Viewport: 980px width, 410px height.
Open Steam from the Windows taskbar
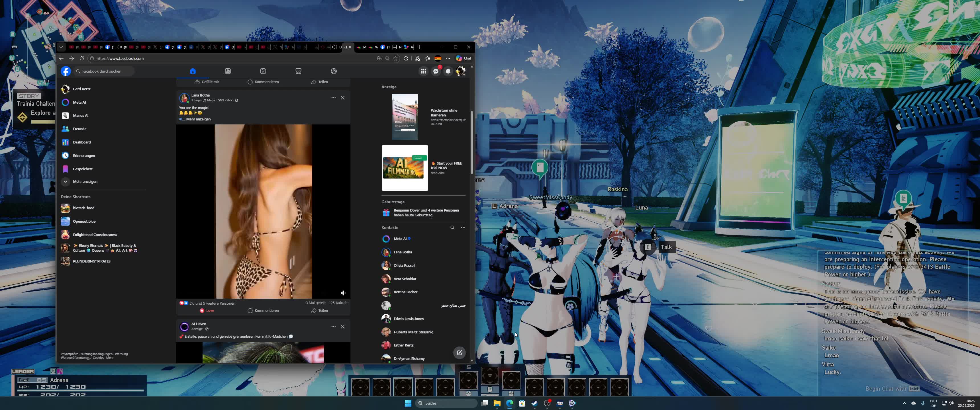[534, 403]
